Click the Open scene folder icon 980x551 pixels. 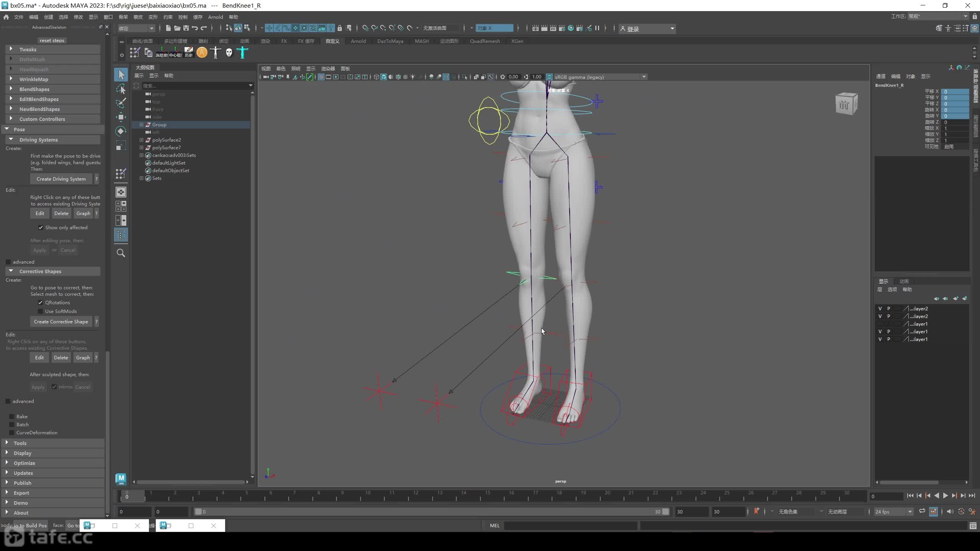pyautogui.click(x=177, y=28)
